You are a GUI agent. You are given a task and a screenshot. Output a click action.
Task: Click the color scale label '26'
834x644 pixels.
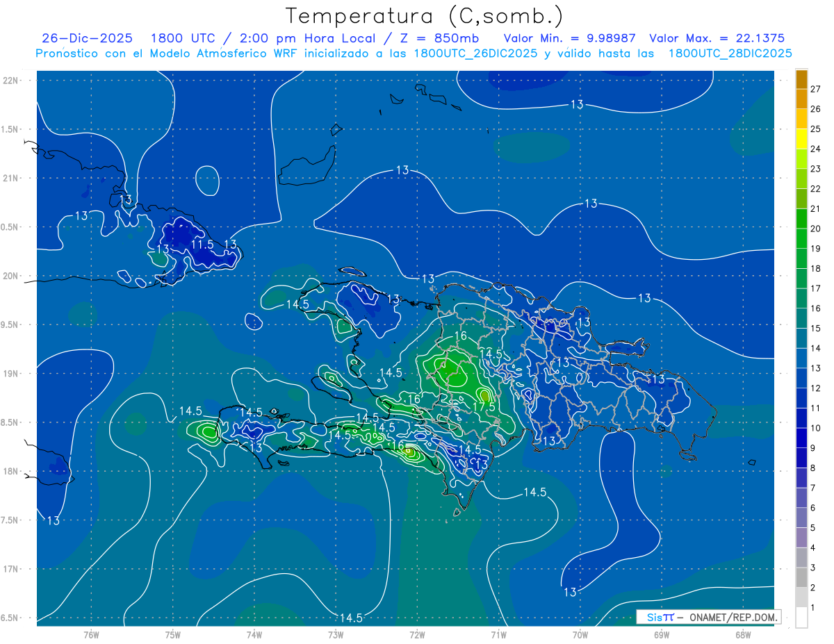(x=816, y=109)
